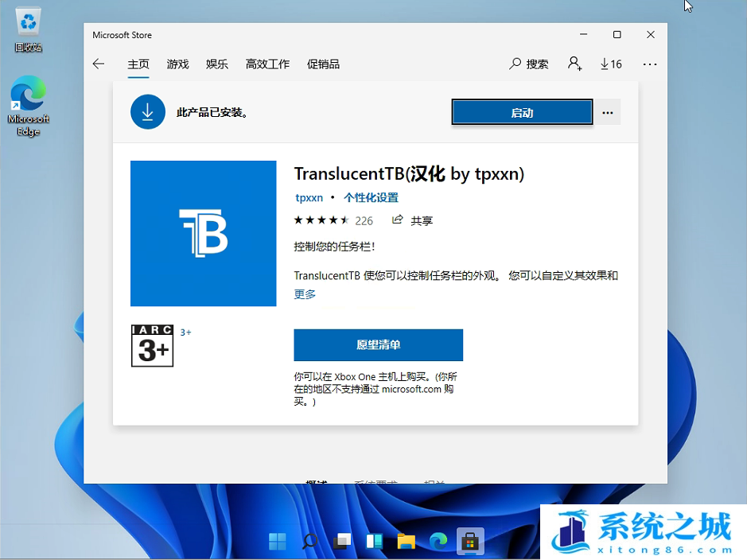This screenshot has width=747, height=560.
Task: Click the 控制您的任务栏! tagline text
Action: [x=334, y=247]
